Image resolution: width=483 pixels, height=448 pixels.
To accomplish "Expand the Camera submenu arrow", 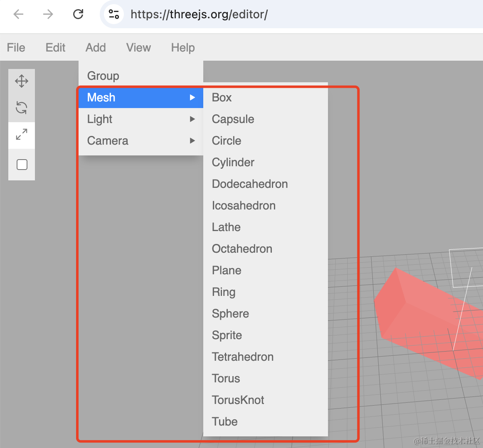I will [x=192, y=141].
